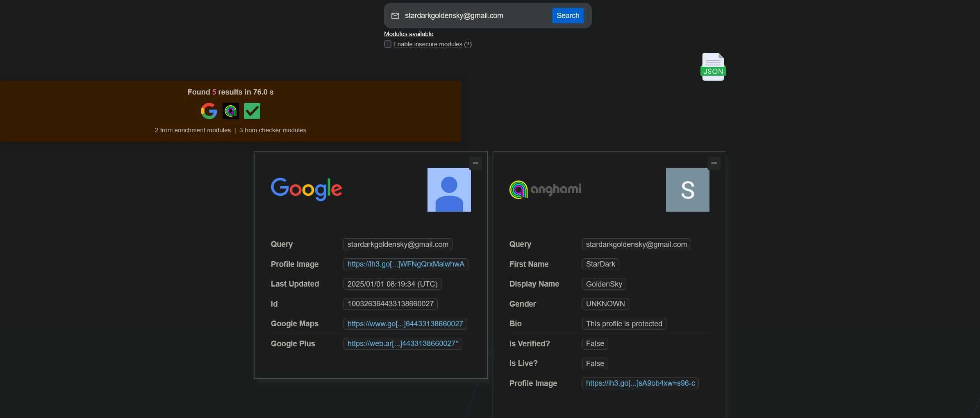Image resolution: width=980 pixels, height=418 pixels.
Task: Open the Google Plus web archive link
Action: tap(403, 343)
